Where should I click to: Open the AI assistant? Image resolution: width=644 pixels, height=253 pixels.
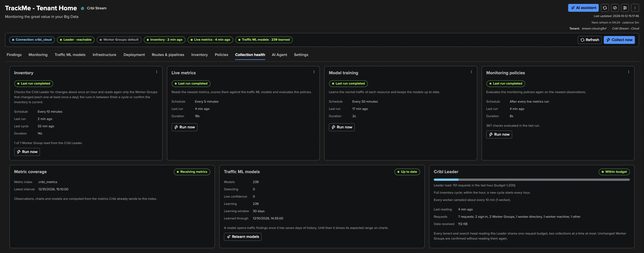[583, 8]
